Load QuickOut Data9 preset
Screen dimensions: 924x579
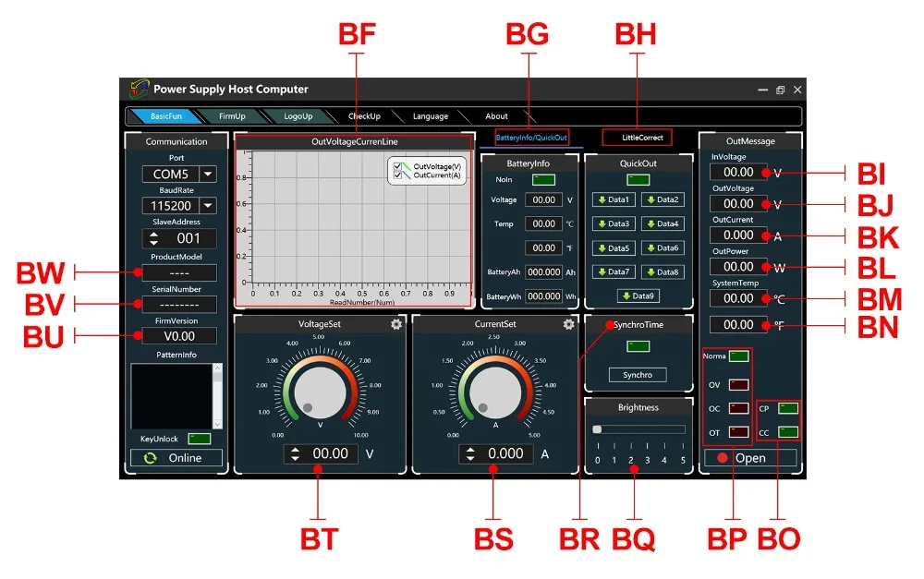point(638,296)
